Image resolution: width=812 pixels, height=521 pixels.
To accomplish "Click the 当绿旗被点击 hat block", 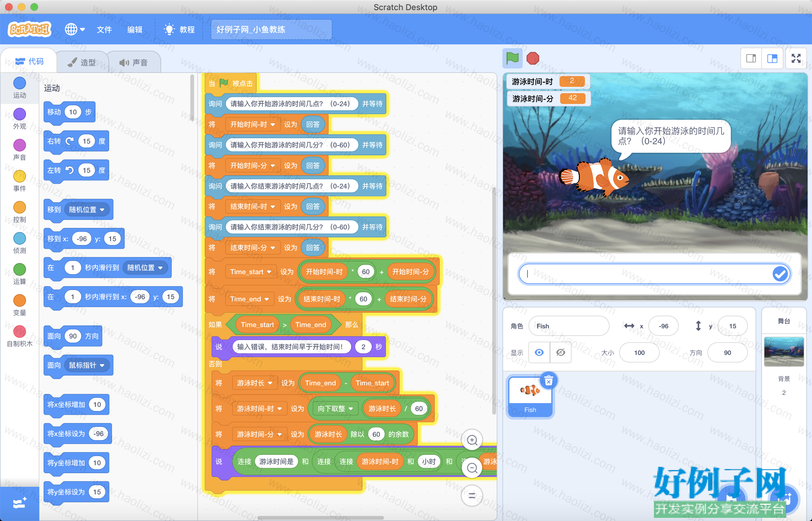I will [x=231, y=83].
